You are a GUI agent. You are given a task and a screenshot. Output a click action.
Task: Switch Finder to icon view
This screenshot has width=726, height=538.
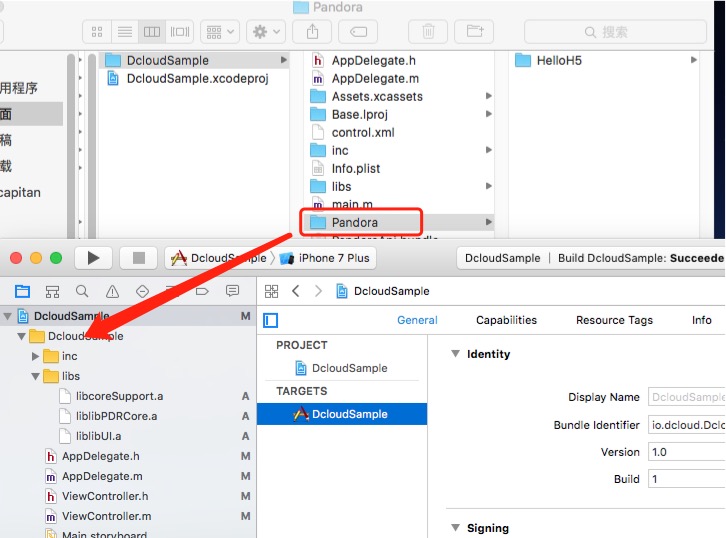tap(97, 32)
